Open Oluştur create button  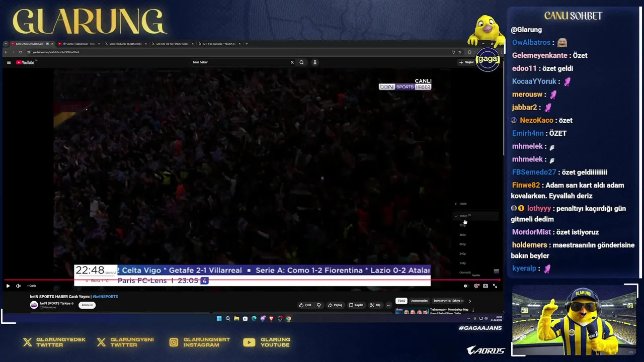click(466, 62)
